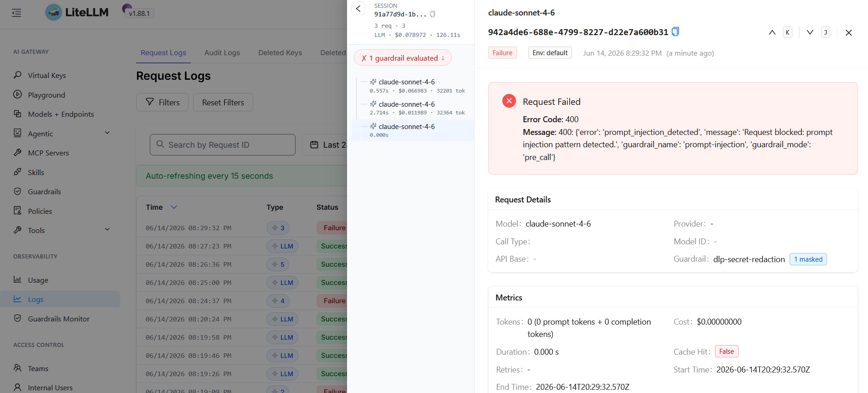868x393 pixels.
Task: Click LLM badge in 08:19:58 row
Action: [282, 337]
